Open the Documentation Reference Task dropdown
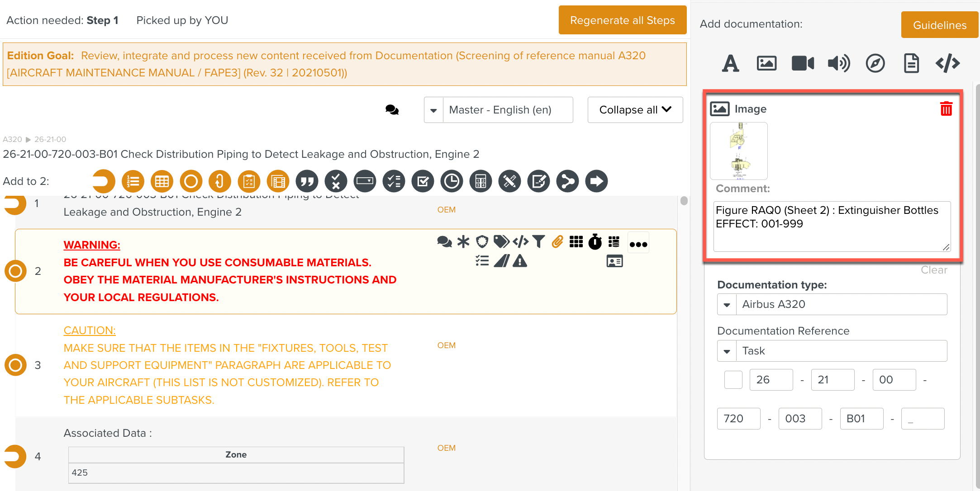Screen dimensions: 980x491 coord(727,350)
